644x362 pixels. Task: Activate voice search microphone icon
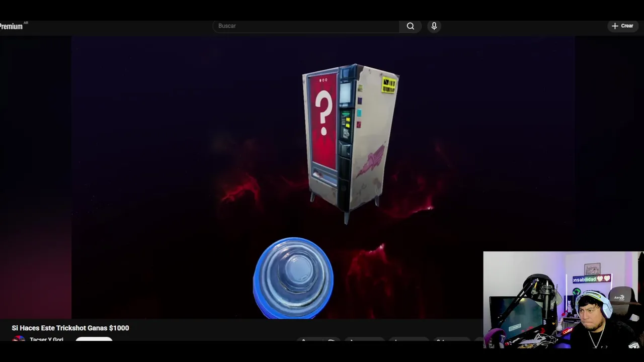(x=434, y=26)
